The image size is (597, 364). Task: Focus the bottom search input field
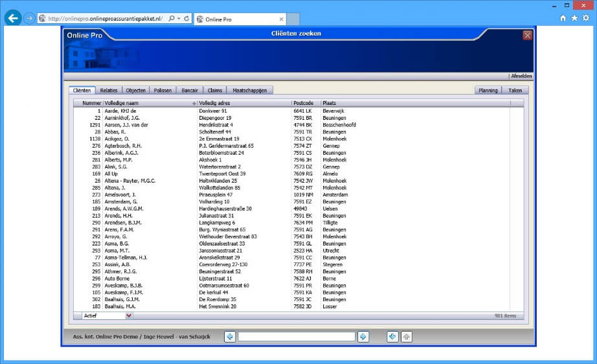pos(297,337)
